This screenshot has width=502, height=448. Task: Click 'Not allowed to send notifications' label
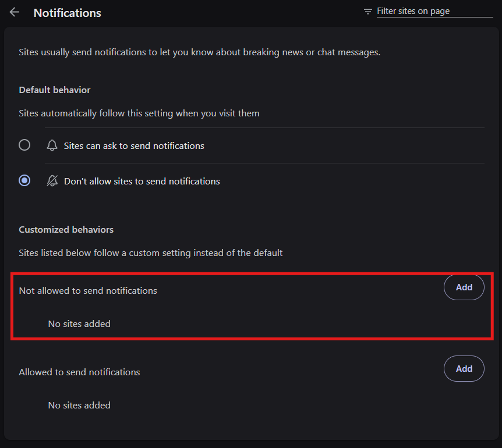click(88, 291)
